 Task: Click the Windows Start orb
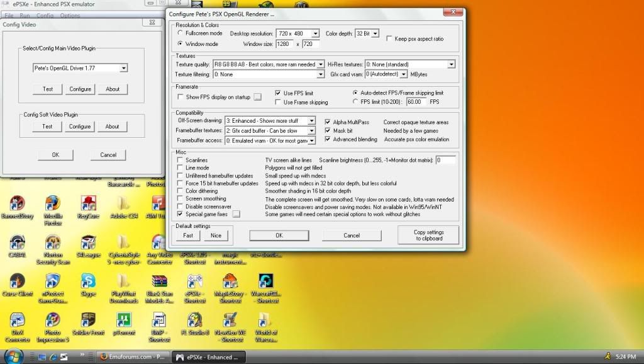(14, 356)
